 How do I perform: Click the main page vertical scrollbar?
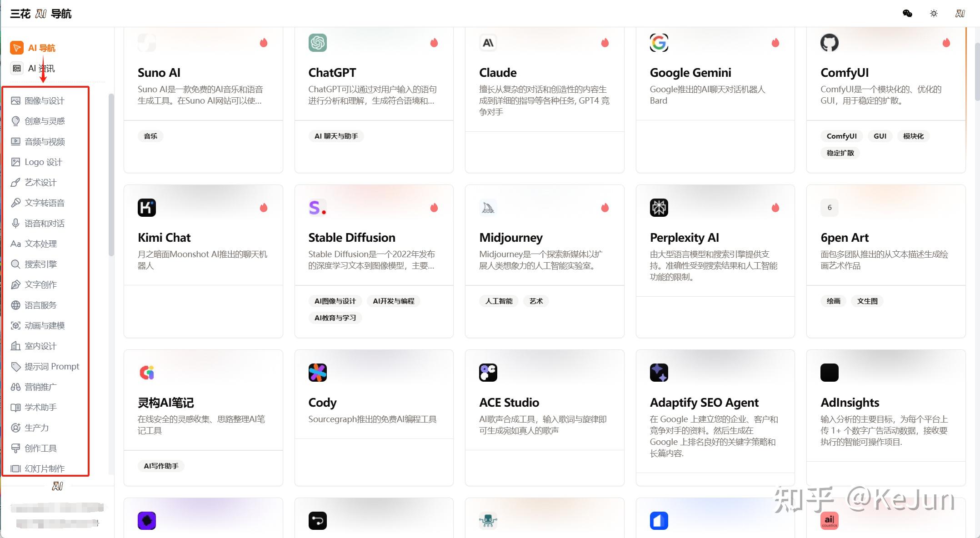(977, 72)
